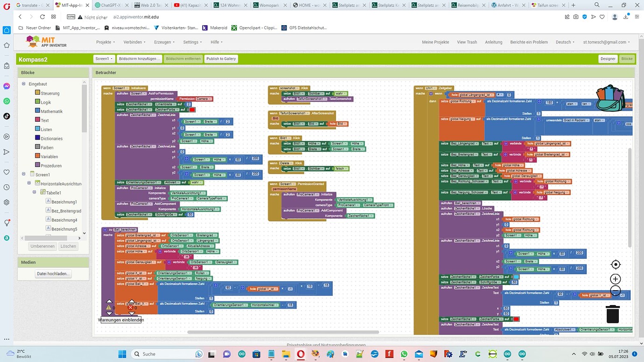Image resolution: width=644 pixels, height=362 pixels.
Task: Toggle the bookmark star in the address bar
Action: [602, 16]
